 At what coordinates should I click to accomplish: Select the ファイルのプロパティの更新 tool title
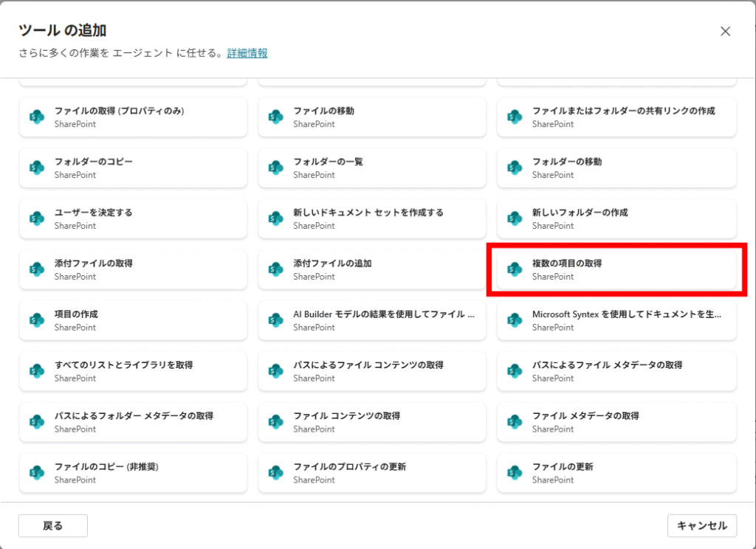pos(349,466)
